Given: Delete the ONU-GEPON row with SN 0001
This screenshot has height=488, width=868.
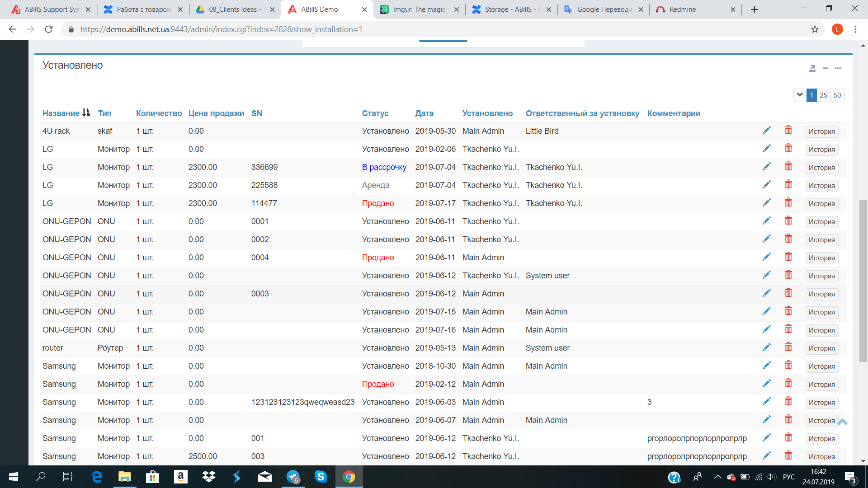Looking at the screenshot, I should pos(788,221).
